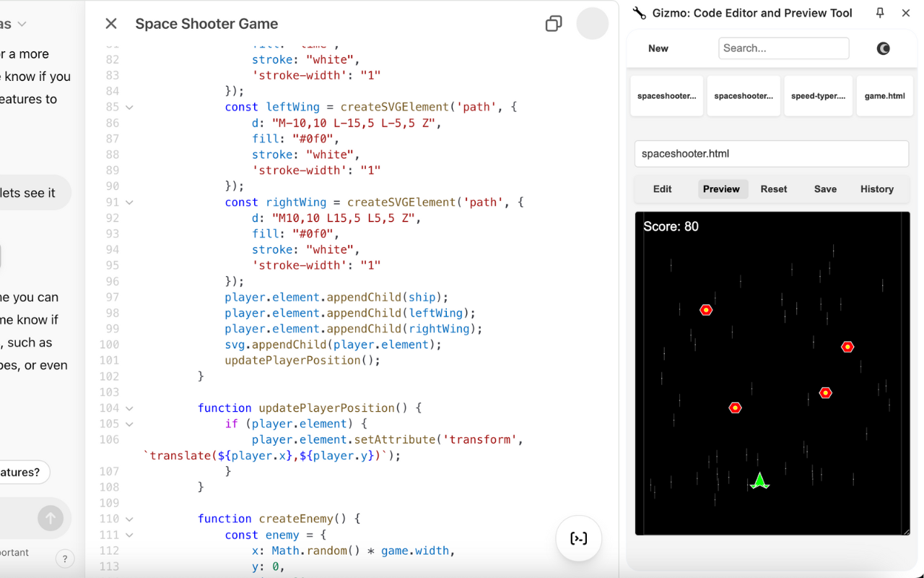Switch to the Edit tab
The height and width of the screenshot is (578, 924).
click(x=661, y=189)
